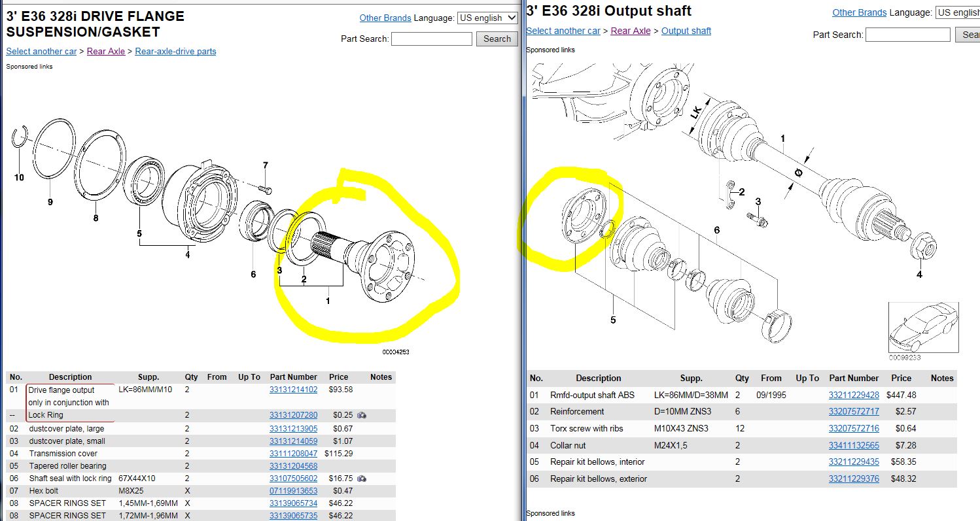Open Hex bolt part number 07119913653

click(293, 491)
